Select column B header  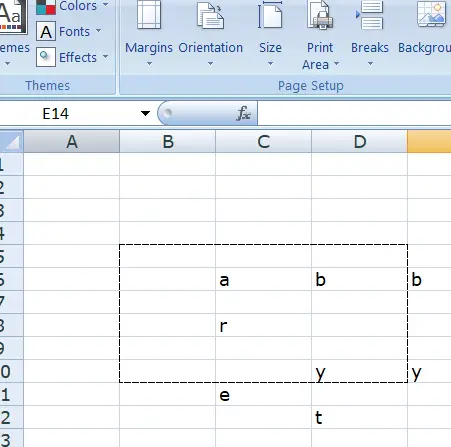click(x=168, y=142)
